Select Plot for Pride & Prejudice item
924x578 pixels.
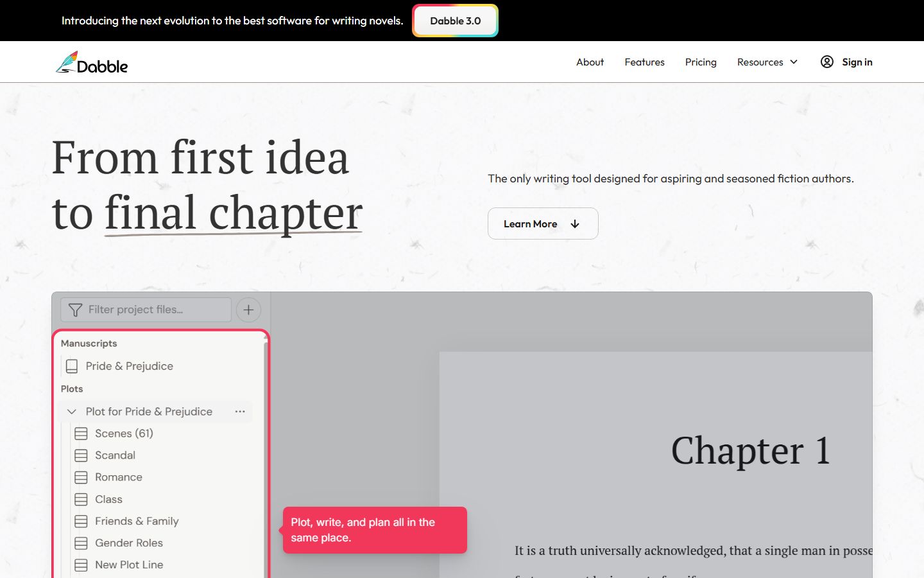click(x=149, y=412)
